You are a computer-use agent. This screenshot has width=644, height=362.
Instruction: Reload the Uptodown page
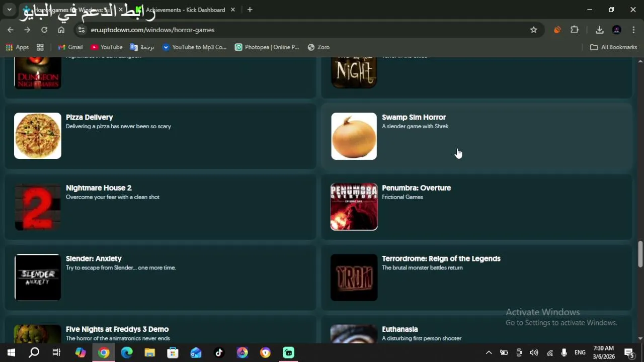44,30
